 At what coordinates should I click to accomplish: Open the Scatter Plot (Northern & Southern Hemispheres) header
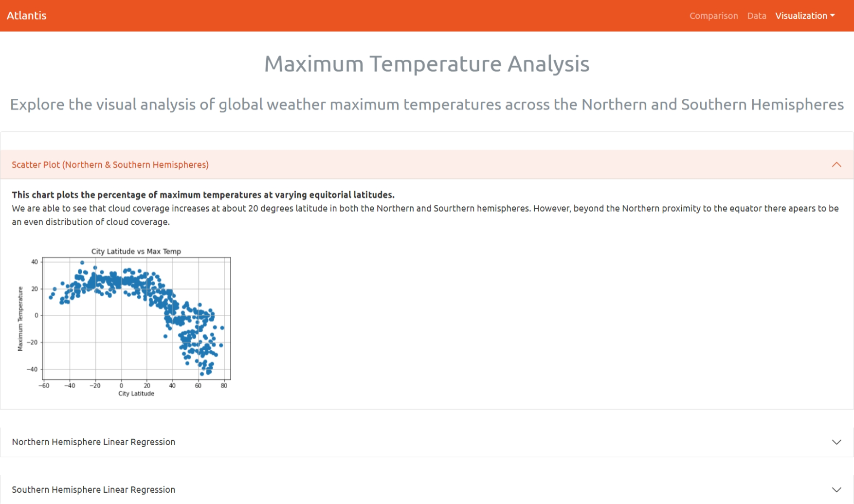point(110,164)
